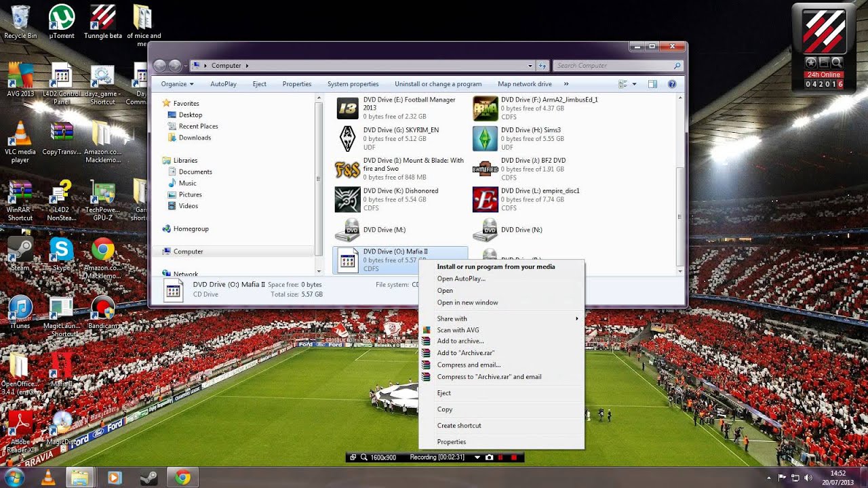Launch Skype from its desktop icon

coord(62,253)
